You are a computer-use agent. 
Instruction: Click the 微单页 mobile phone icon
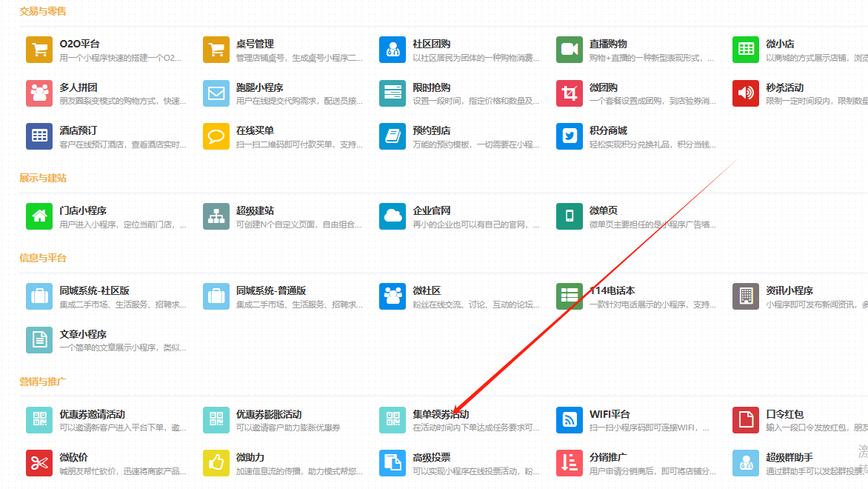click(x=569, y=216)
